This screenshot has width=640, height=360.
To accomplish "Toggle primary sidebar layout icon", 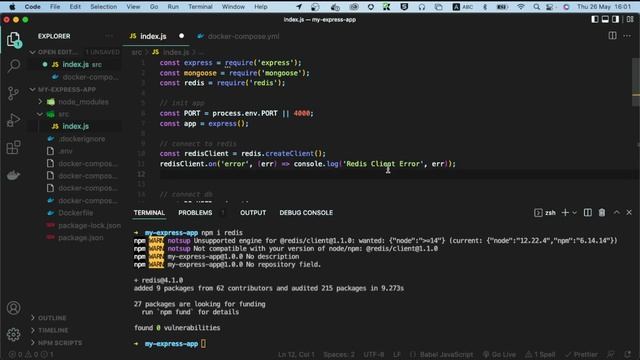I will 595,19.
